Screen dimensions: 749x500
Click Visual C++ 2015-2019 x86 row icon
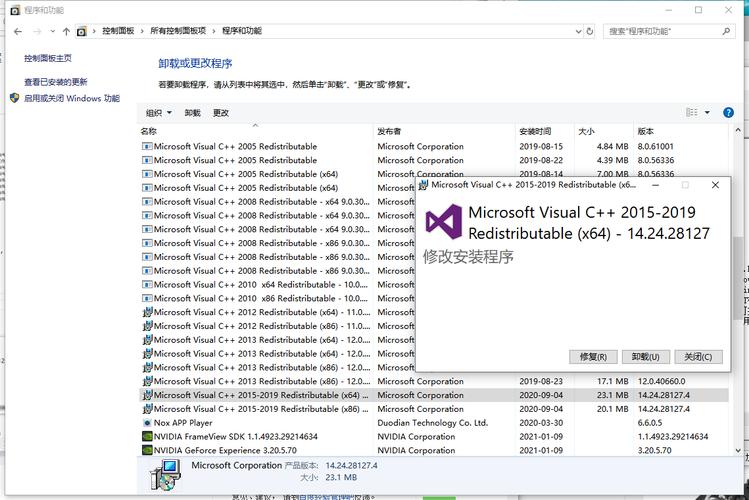tap(147, 409)
